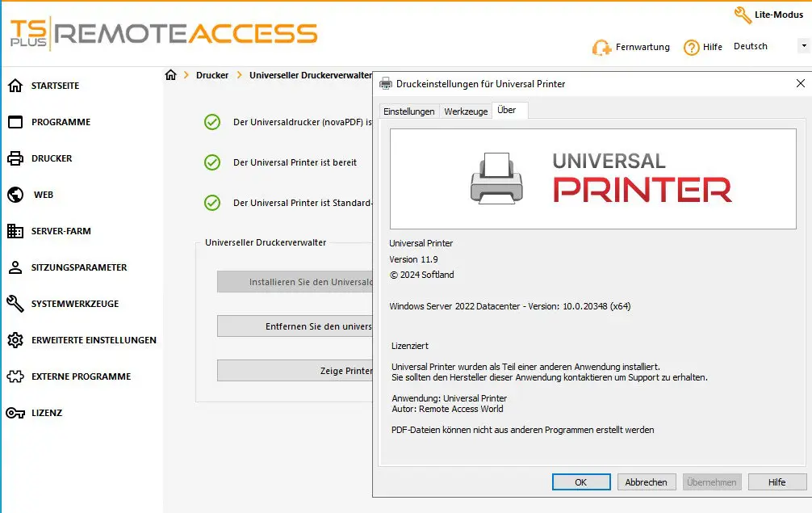Image resolution: width=812 pixels, height=513 pixels.
Task: Click the Drucker printer icon in sidebar
Action: [15, 158]
